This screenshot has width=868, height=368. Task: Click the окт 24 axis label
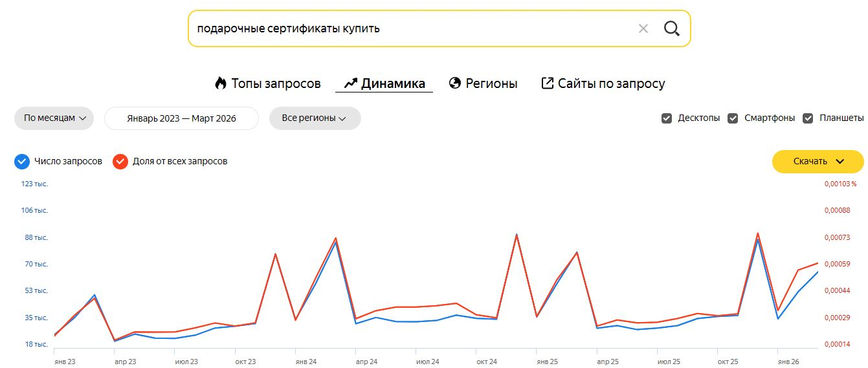coord(487,362)
